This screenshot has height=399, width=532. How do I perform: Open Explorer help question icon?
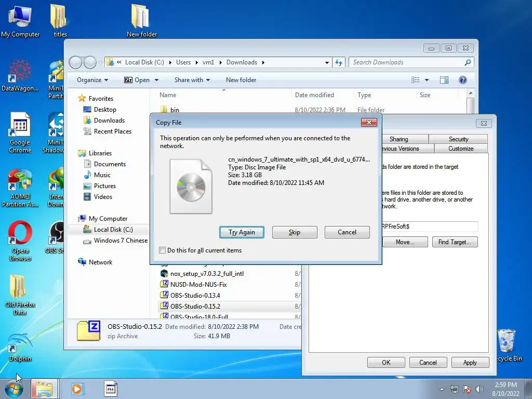(x=463, y=80)
